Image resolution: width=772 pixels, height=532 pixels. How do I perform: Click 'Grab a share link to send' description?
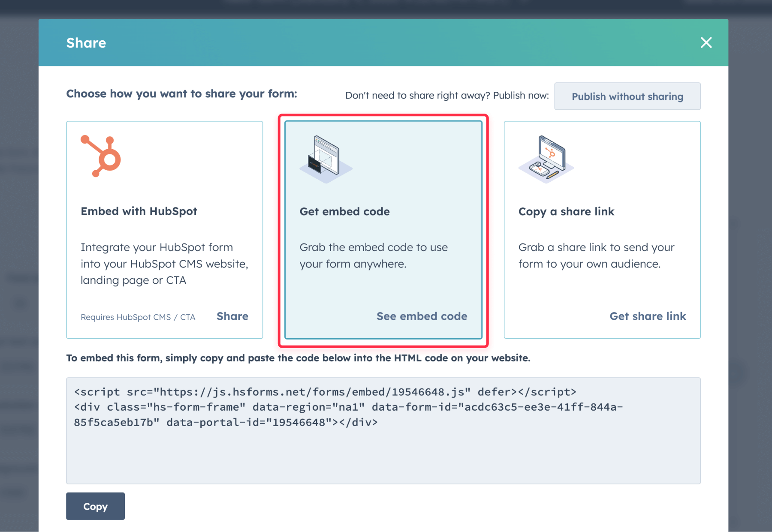point(596,255)
